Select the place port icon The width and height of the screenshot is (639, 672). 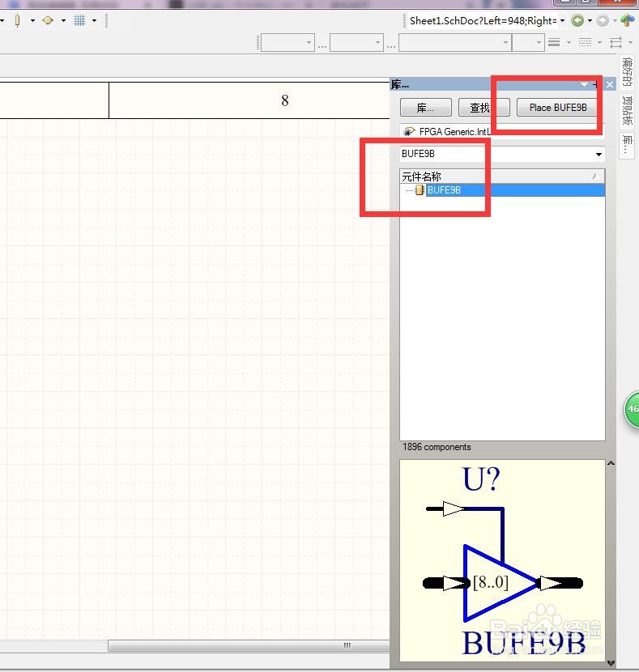(x=48, y=20)
